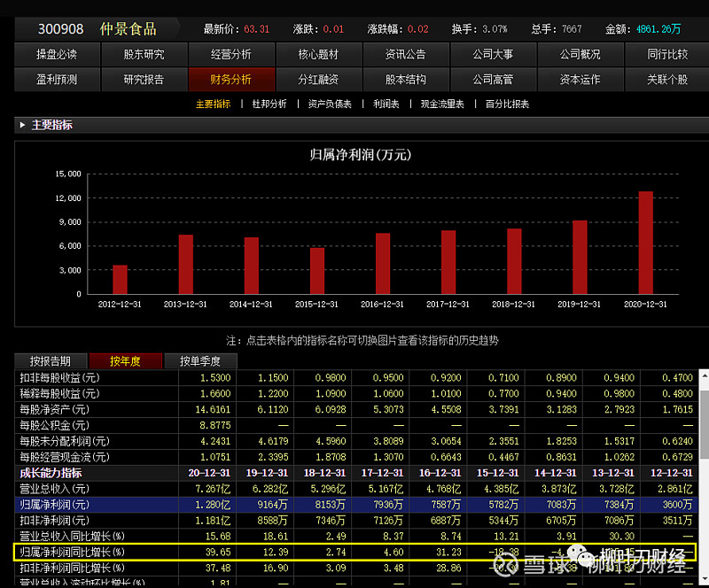Select the 公司大事 tab
709x588 pixels.
[x=494, y=55]
